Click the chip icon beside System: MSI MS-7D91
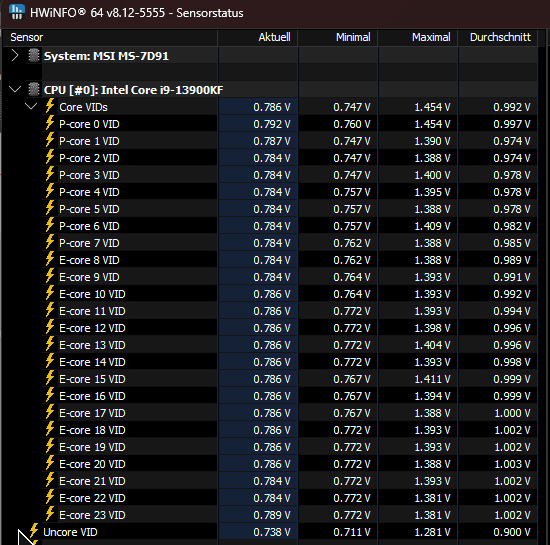 coord(34,55)
